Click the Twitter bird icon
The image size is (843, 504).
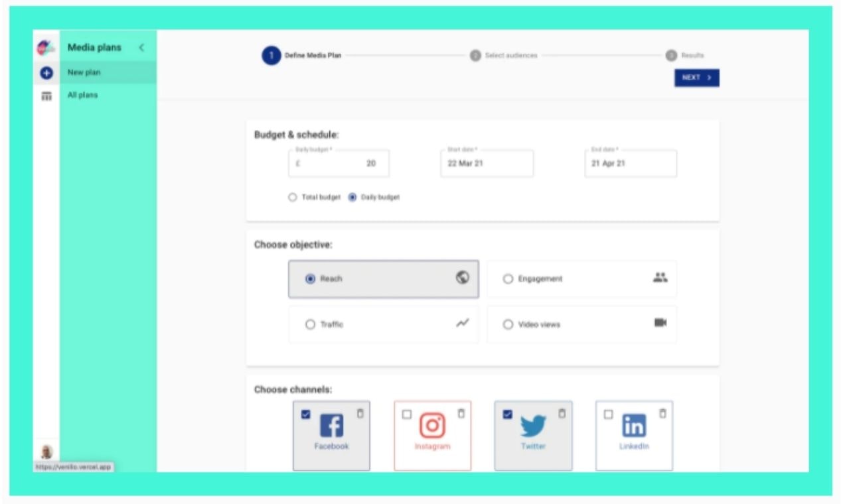tap(533, 426)
